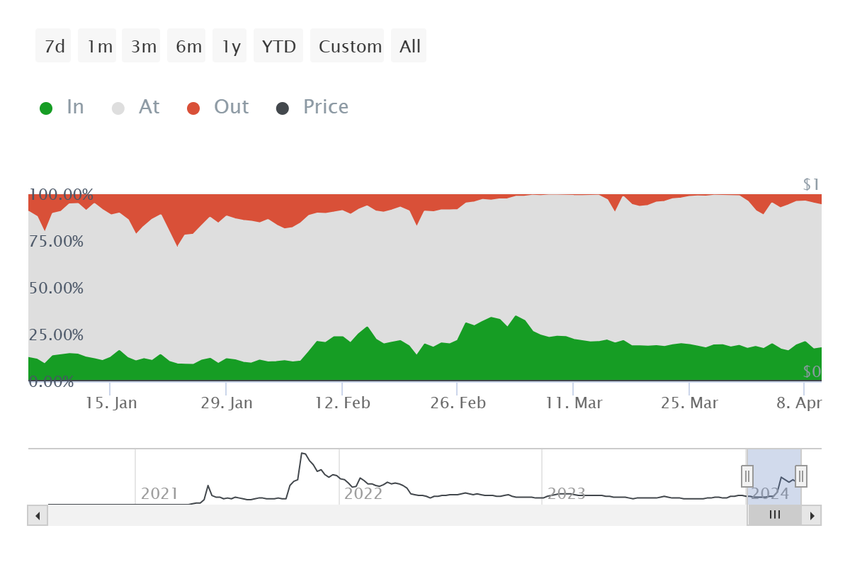Image resolution: width=850 pixels, height=567 pixels.
Task: Show All historical data
Action: coord(409,46)
